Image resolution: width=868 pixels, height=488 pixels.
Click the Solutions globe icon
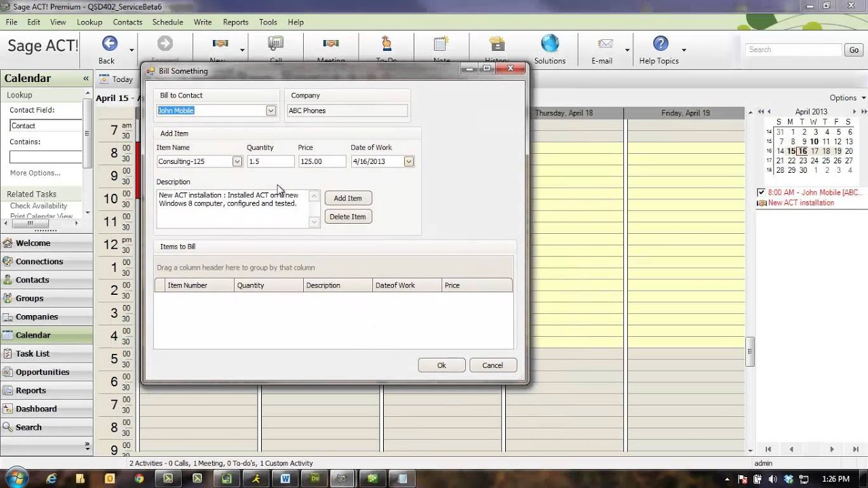coord(550,43)
